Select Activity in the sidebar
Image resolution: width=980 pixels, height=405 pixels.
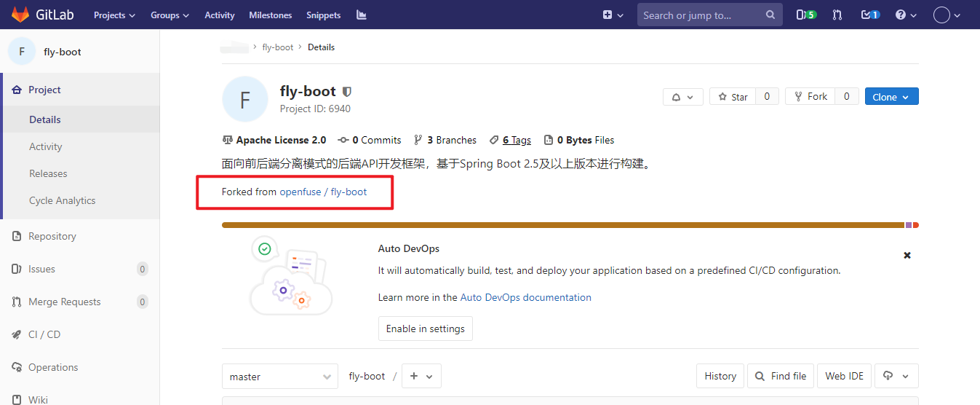[x=46, y=146]
